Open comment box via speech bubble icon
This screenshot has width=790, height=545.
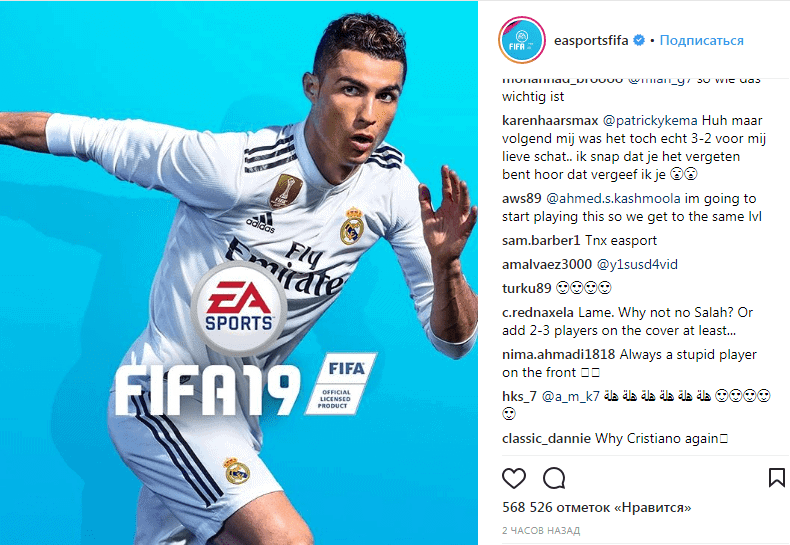point(554,478)
